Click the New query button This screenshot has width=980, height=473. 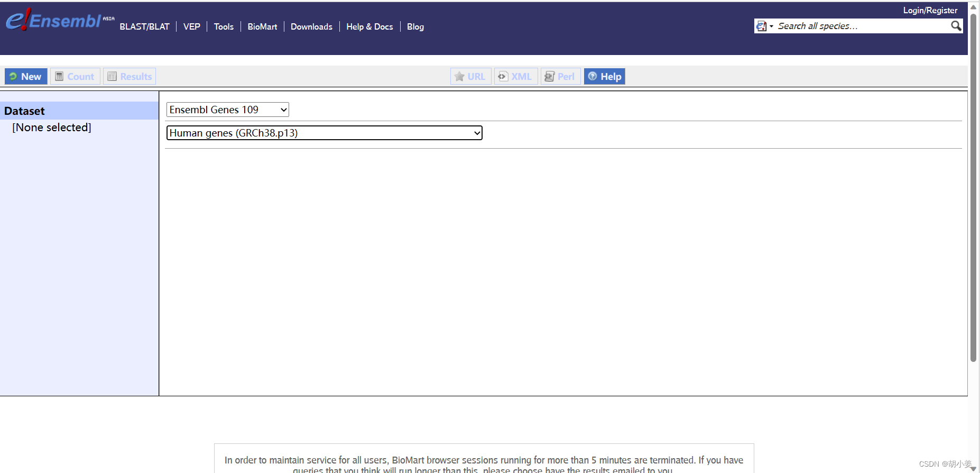(26, 76)
